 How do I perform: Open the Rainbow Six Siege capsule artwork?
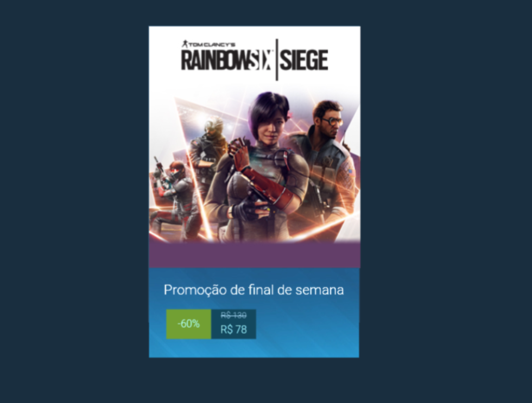click(255, 135)
